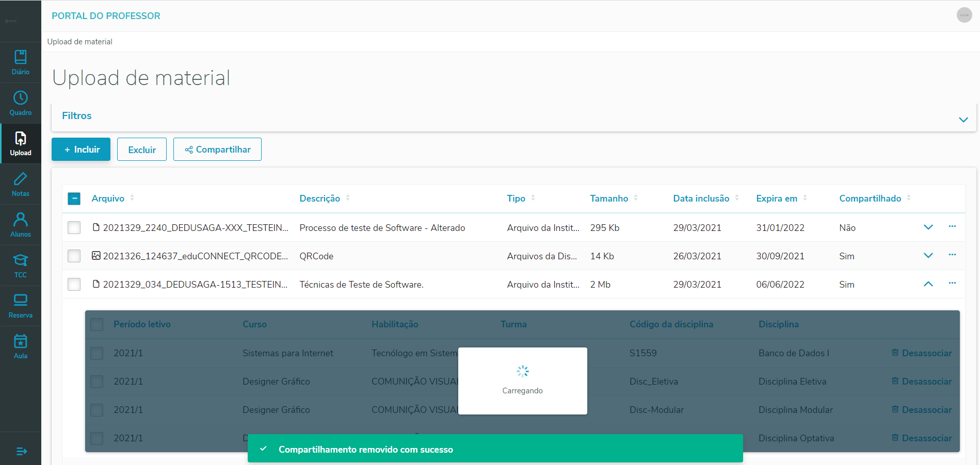The width and height of the screenshot is (980, 465).
Task: Check the Disciplina Modular row checkbox
Action: click(97, 410)
